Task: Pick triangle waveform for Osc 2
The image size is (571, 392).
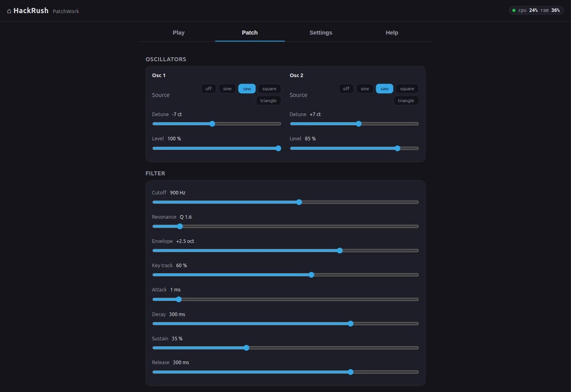Action: [x=406, y=101]
